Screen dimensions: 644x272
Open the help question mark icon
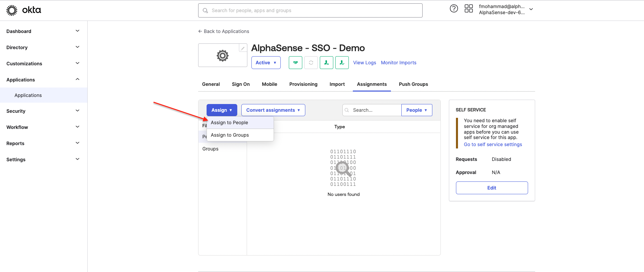click(454, 9)
